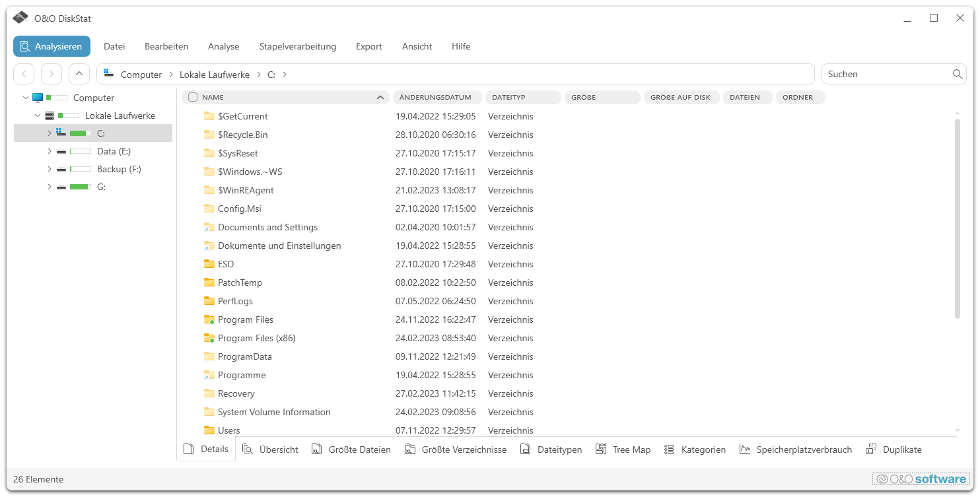Viewport: 980px width, 497px height.
Task: Open the Stapelverarbeitung menu
Action: [298, 46]
